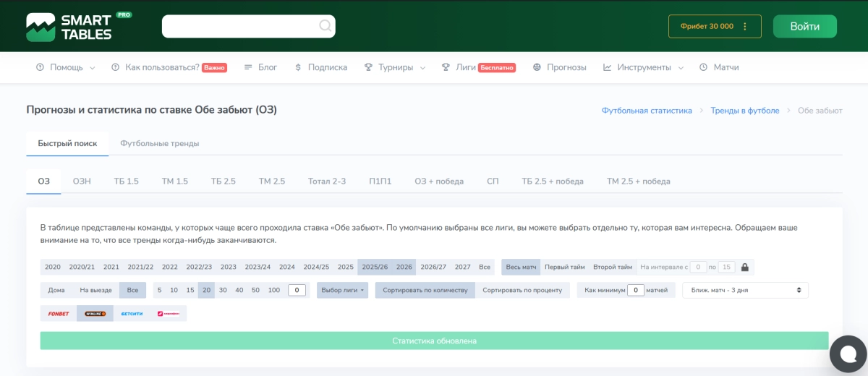Viewport: 868px width, 376px height.
Task: Select last 5 matches option
Action: 159,290
